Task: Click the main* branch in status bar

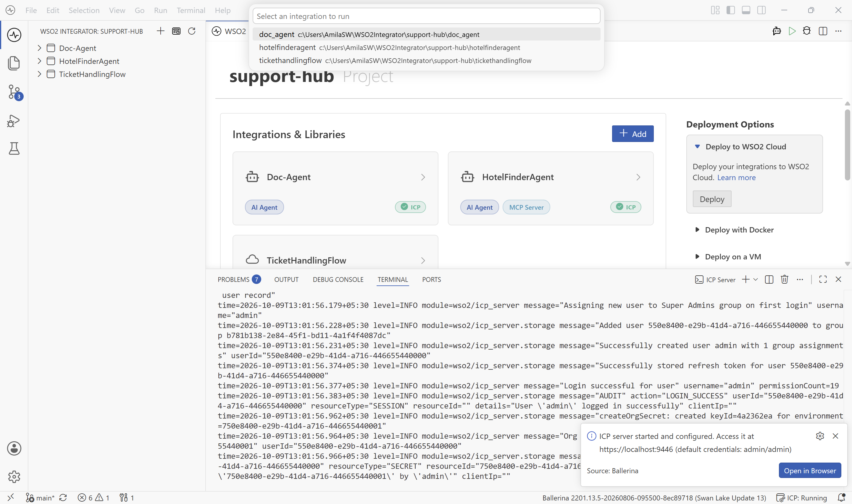Action: (40, 497)
